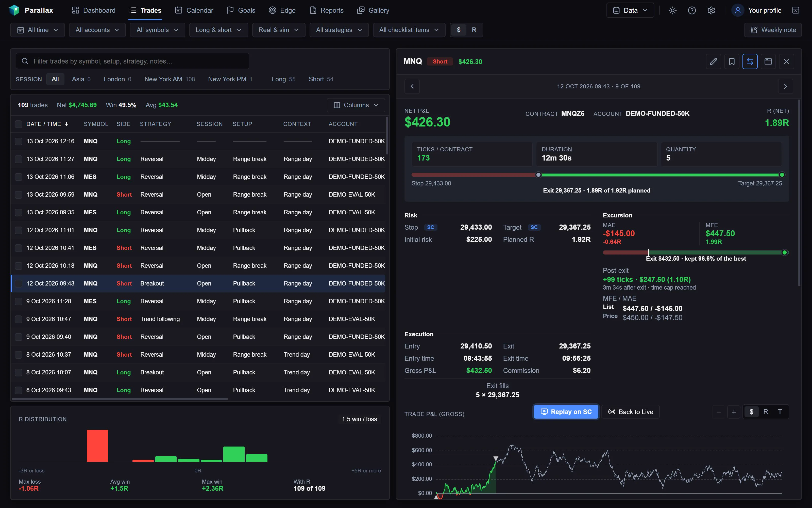Screen dimensions: 812x508
Task: Click the Replay on SC button
Action: 566,412
